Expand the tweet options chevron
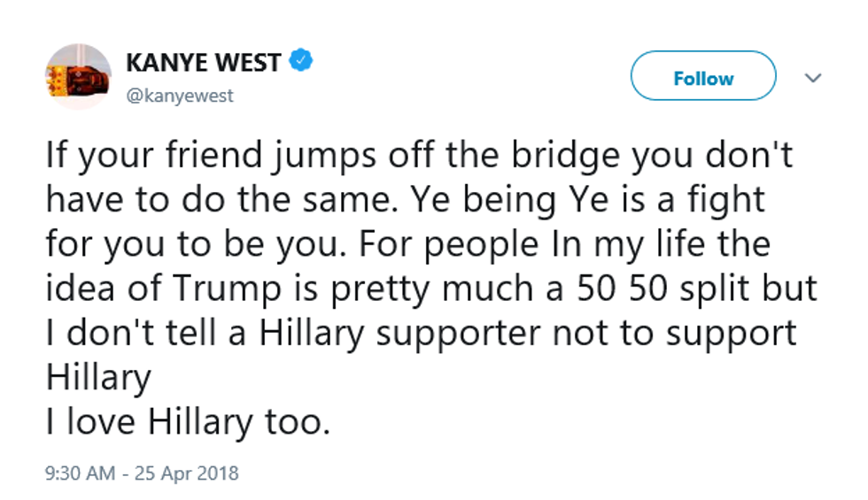 (812, 79)
